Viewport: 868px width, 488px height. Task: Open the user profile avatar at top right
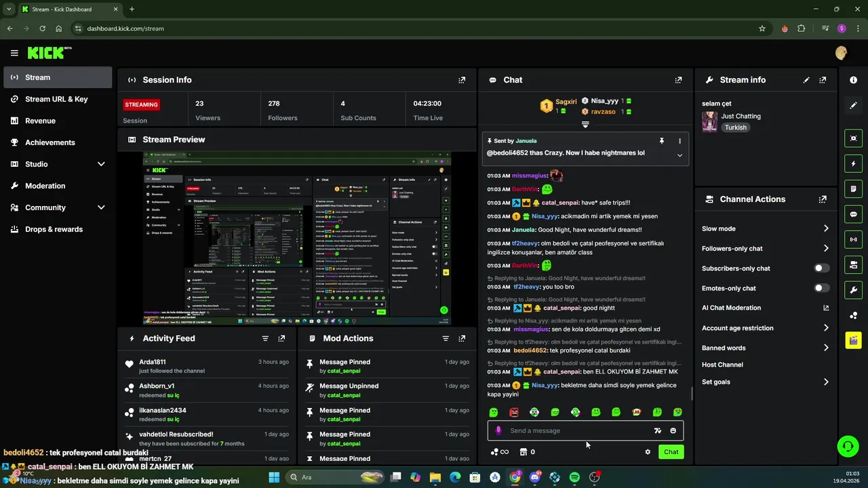click(x=842, y=53)
